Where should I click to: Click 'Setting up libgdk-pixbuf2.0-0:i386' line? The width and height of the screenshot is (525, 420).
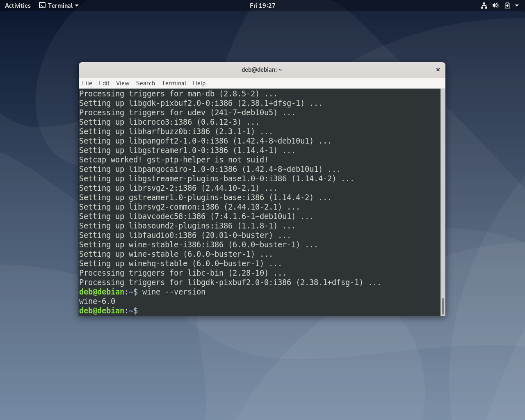(x=201, y=103)
